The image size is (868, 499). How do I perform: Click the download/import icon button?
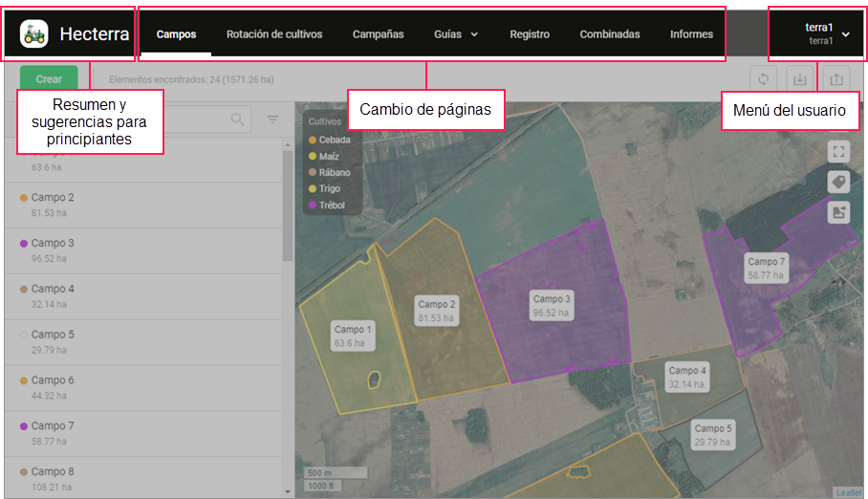pos(800,79)
